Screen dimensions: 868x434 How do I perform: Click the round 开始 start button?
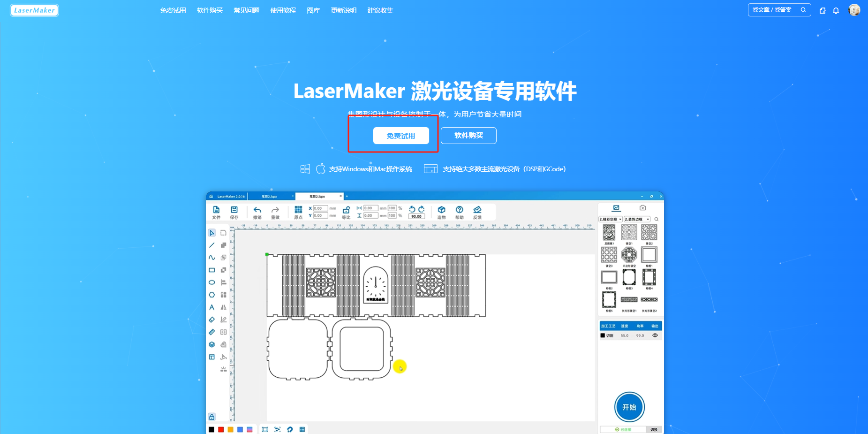[629, 407]
